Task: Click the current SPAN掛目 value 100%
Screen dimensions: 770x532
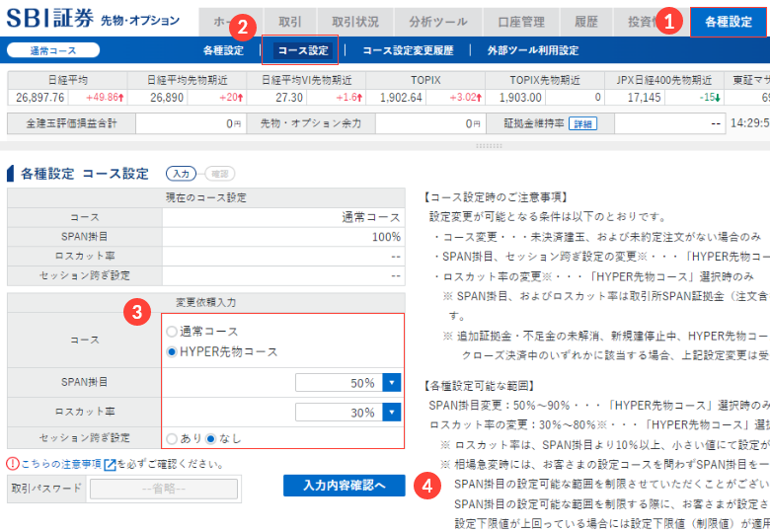Action: click(386, 237)
